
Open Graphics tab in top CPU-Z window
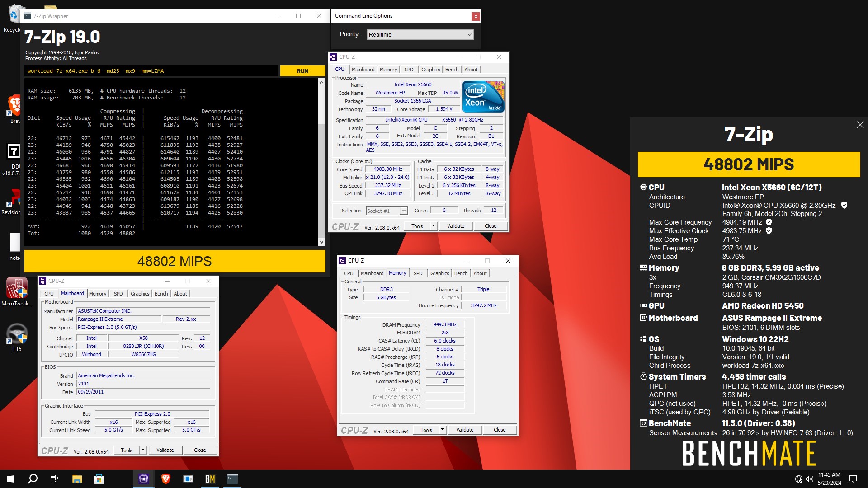pos(430,70)
